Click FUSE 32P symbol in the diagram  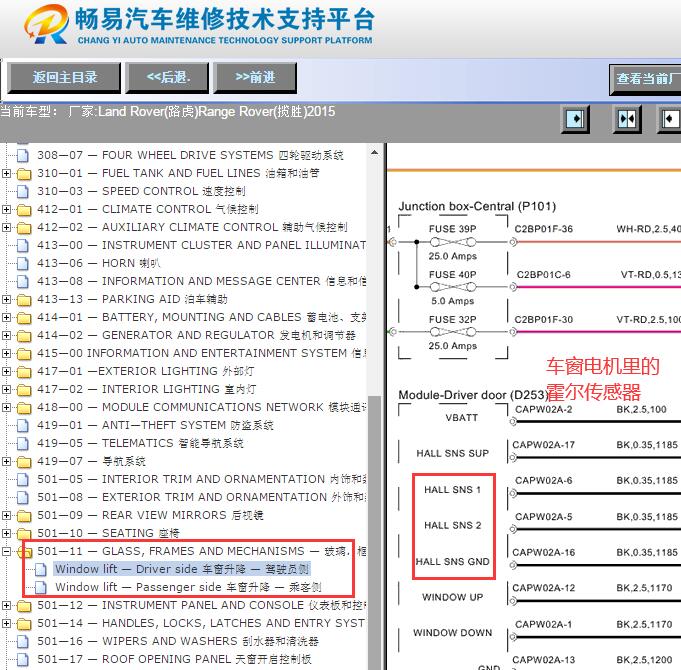coord(453,332)
